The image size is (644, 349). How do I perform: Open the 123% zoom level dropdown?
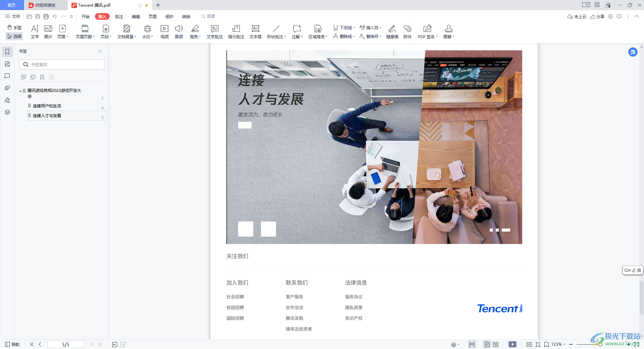coord(558,344)
